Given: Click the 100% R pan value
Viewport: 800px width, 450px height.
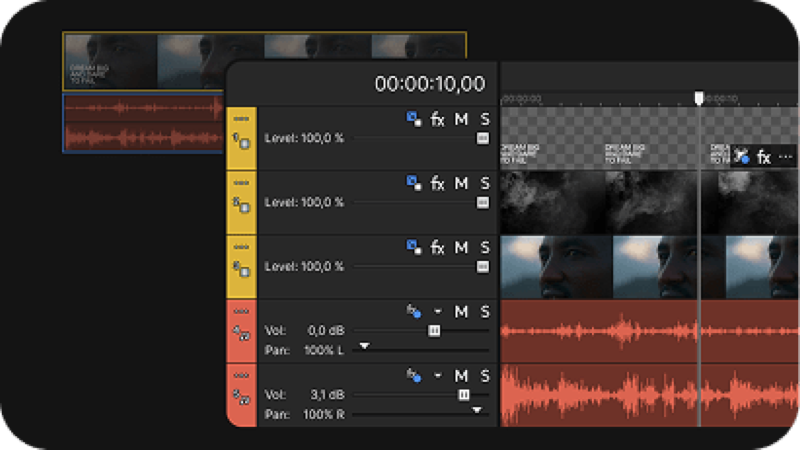Looking at the screenshot, I should [324, 414].
